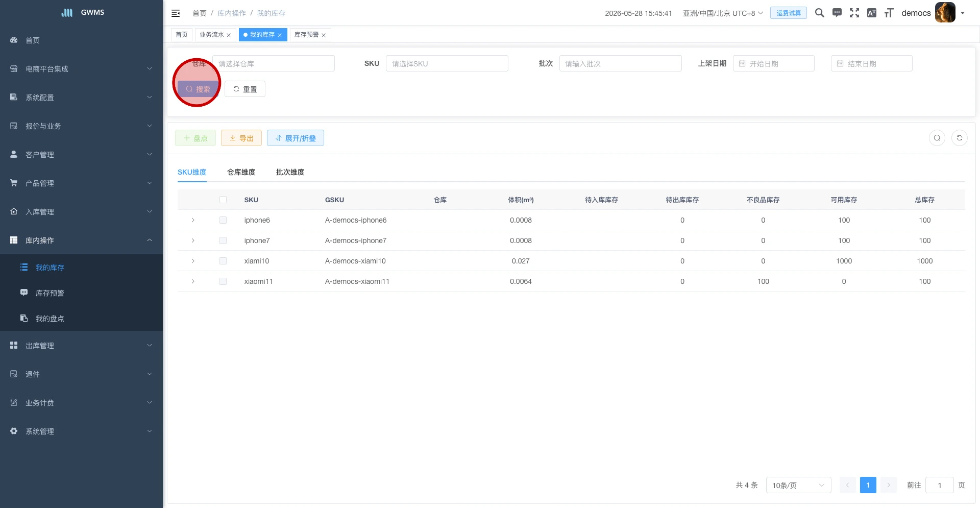Click the 搜索 search button
The width and height of the screenshot is (980, 508).
pos(198,89)
